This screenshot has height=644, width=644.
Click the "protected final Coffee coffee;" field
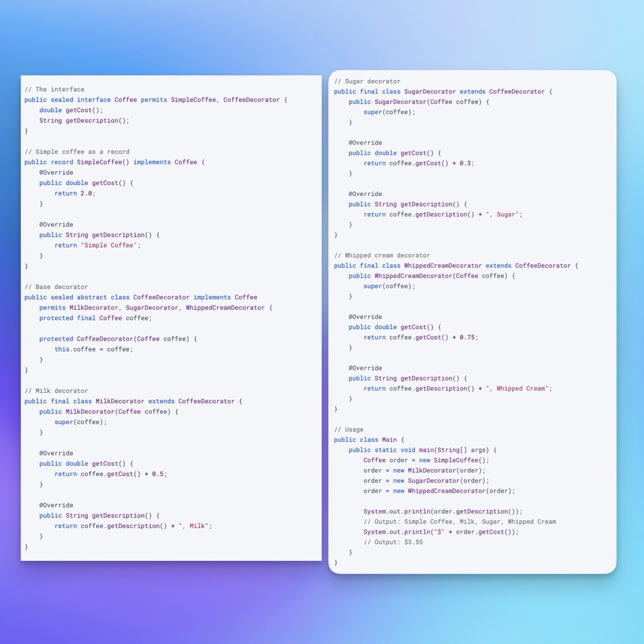click(96, 318)
